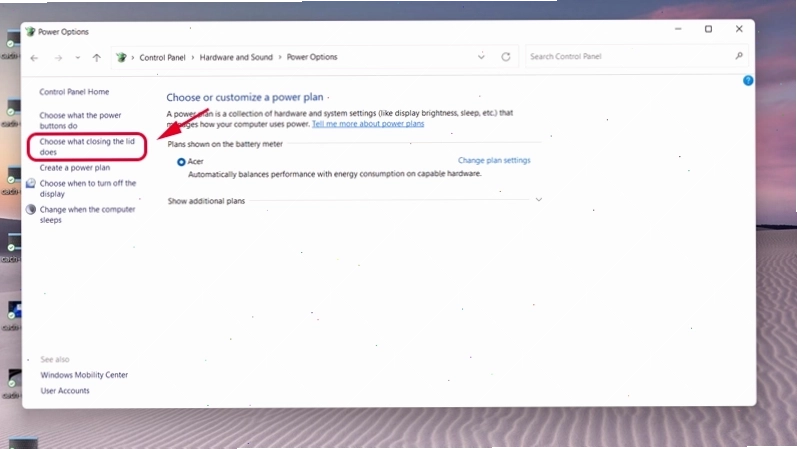
Task: Open Tell me more about power plans
Action: 368,124
